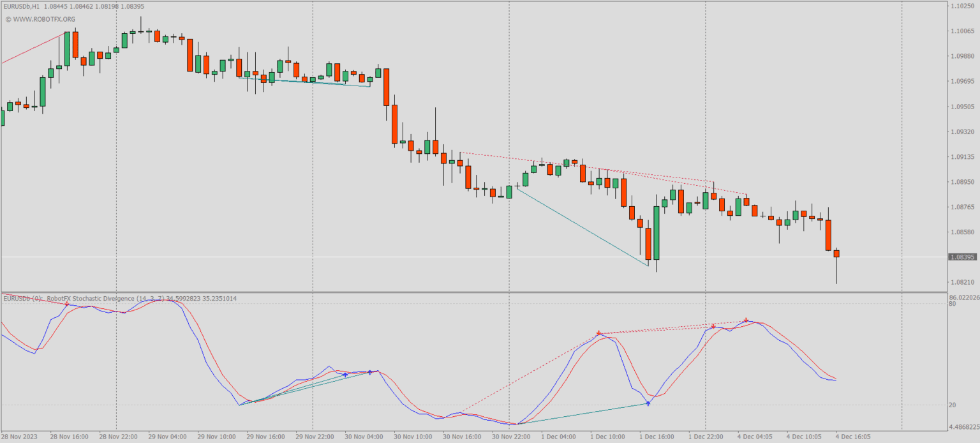Select the red divergence arrow near 1 Dec 10:00
980x443 pixels.
598,332
